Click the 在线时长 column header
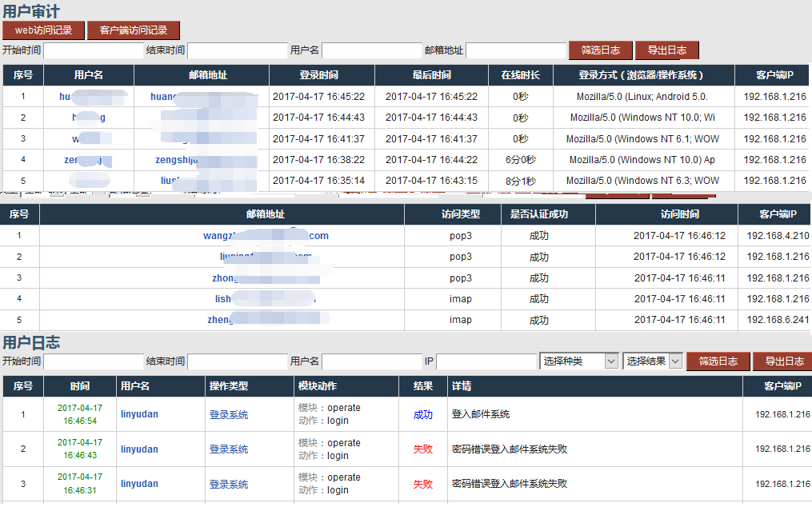Screen dimensions: 812x519 [520, 75]
